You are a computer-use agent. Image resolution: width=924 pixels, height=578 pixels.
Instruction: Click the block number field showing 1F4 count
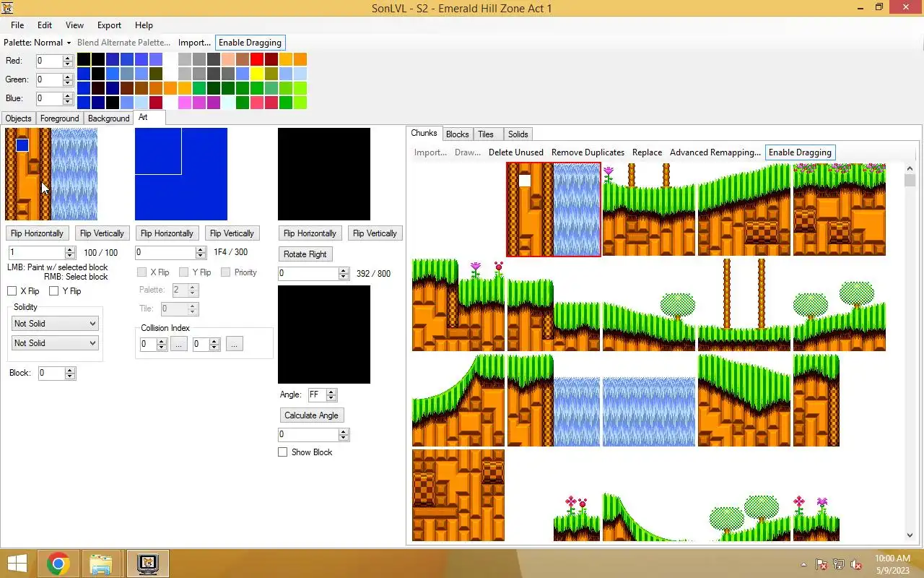tap(165, 253)
